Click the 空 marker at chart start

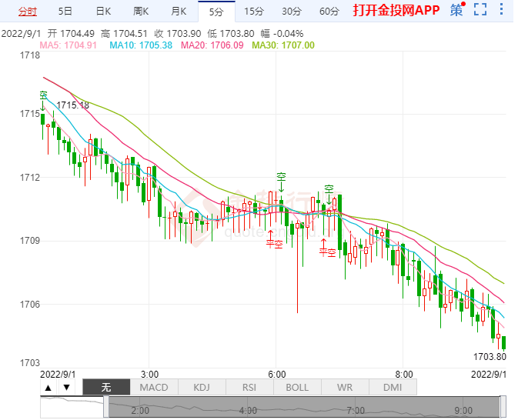(43, 95)
